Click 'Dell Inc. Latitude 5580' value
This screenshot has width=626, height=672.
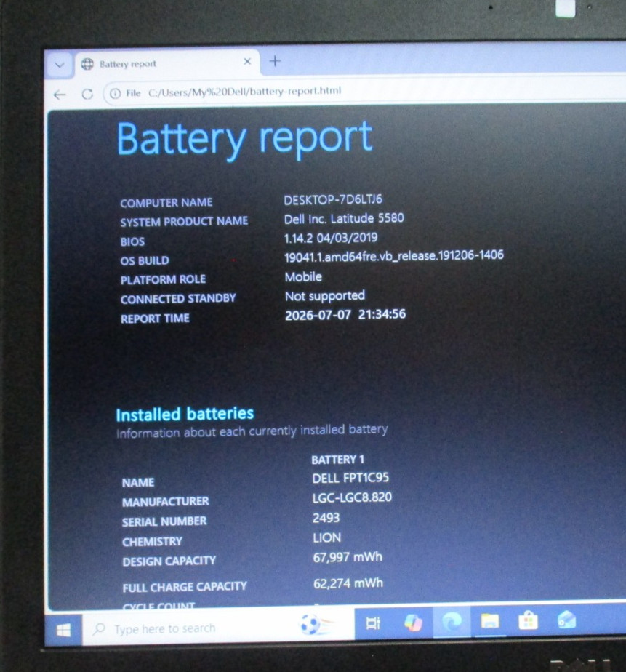tap(344, 219)
